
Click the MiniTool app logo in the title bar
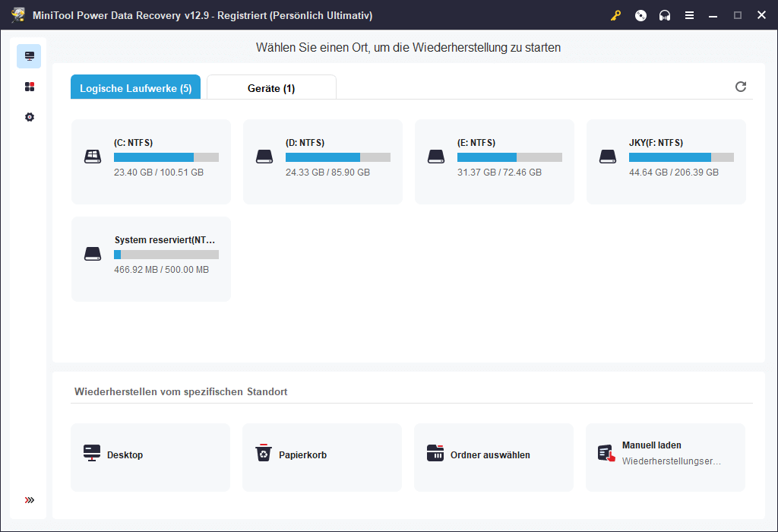click(18, 15)
